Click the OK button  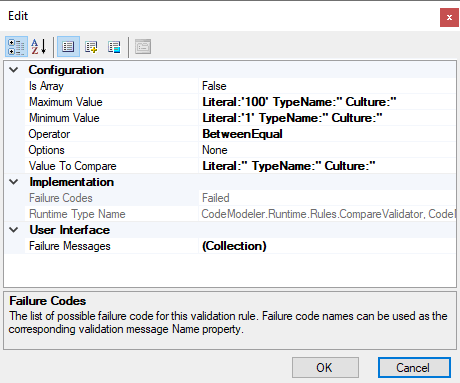pyautogui.click(x=325, y=368)
